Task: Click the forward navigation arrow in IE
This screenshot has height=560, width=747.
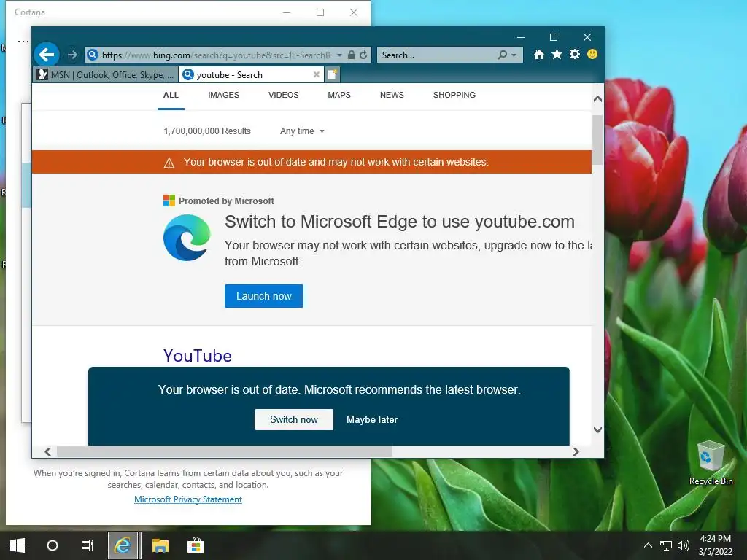Action: point(72,55)
